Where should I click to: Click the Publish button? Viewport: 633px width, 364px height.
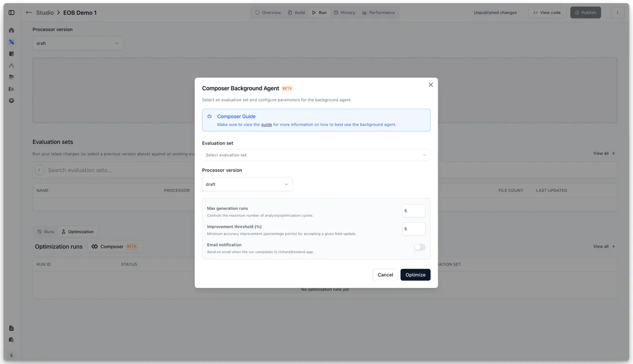(586, 12)
